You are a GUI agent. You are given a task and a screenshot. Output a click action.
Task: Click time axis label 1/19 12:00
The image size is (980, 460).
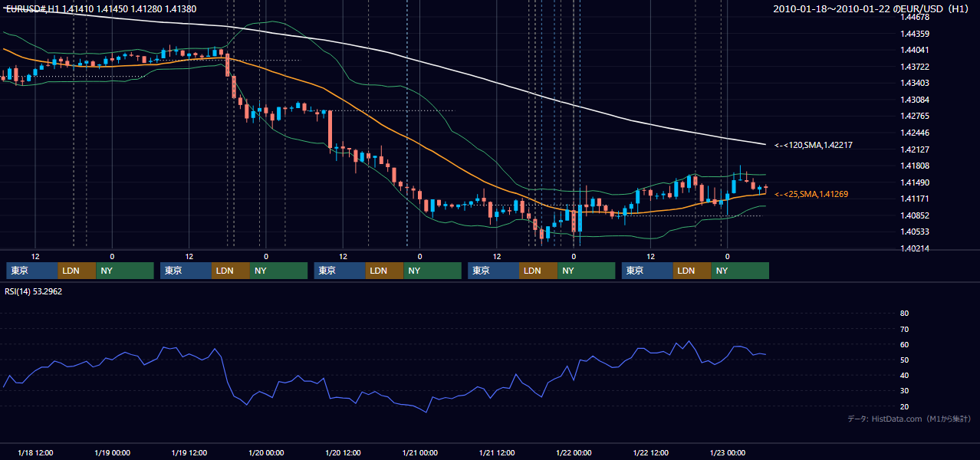[189, 453]
